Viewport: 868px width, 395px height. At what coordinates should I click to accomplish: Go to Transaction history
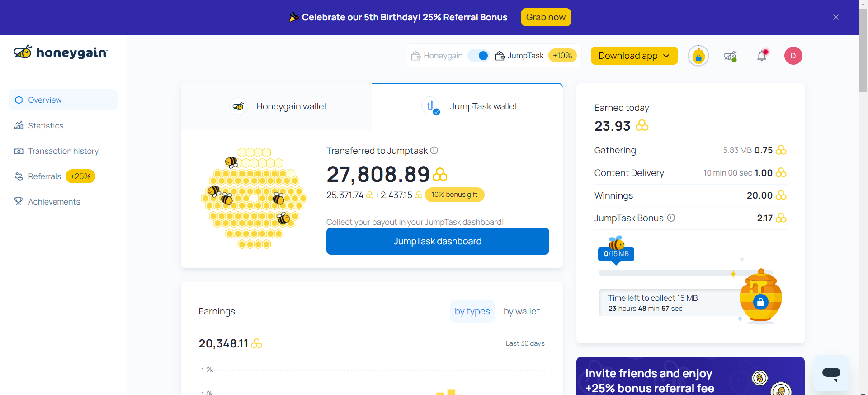point(63,151)
